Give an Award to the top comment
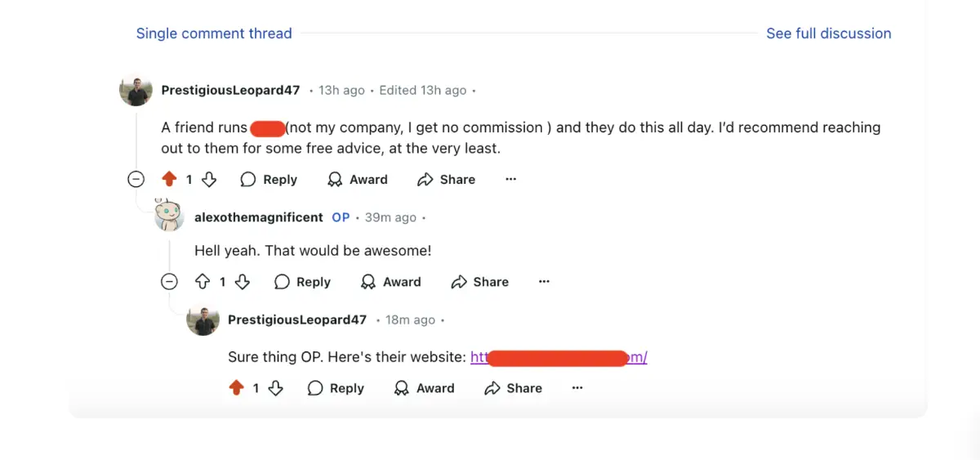The height and width of the screenshot is (460, 980). coord(358,180)
